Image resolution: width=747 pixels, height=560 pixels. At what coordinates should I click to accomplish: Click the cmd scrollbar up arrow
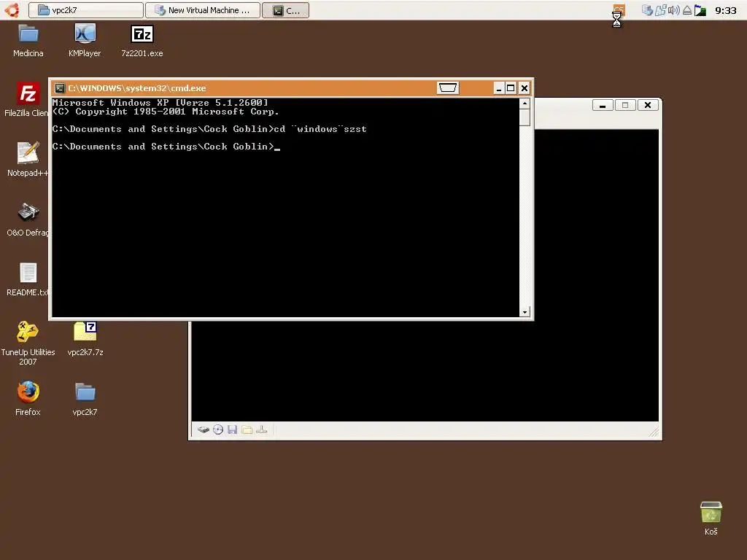(525, 104)
